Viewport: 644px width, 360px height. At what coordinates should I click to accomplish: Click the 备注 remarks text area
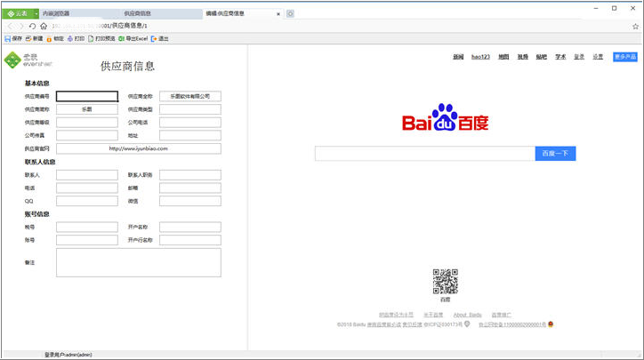[139, 262]
